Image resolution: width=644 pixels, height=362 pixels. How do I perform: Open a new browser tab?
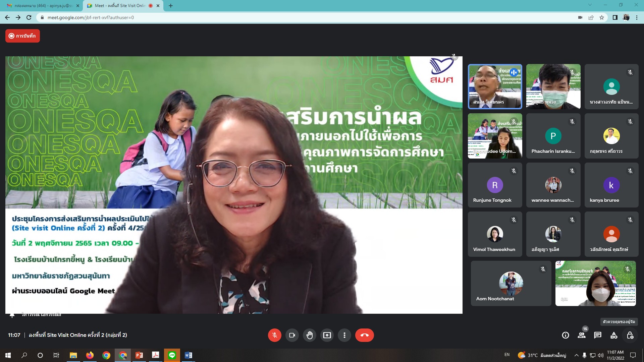click(171, 6)
